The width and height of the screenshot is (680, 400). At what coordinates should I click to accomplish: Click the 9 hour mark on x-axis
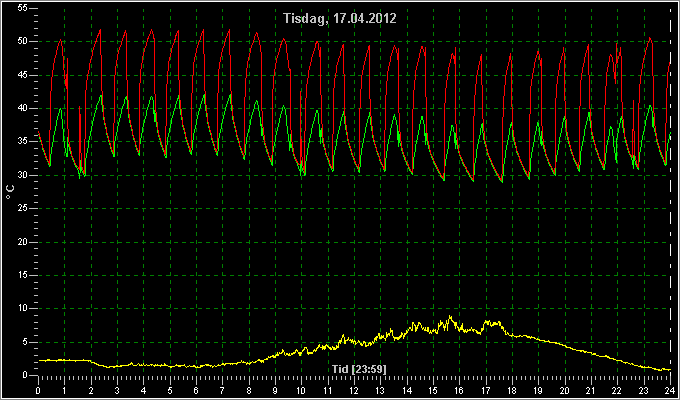pyautogui.click(x=275, y=390)
